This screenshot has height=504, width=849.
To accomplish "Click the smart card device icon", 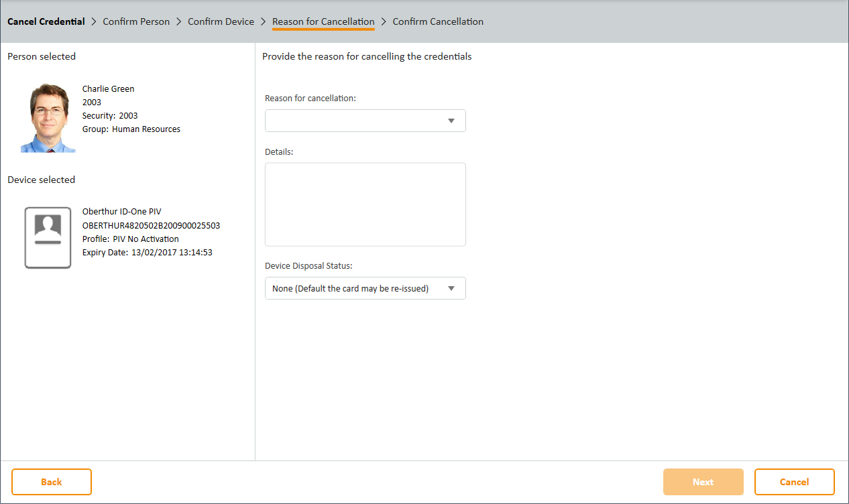I will click(x=48, y=238).
